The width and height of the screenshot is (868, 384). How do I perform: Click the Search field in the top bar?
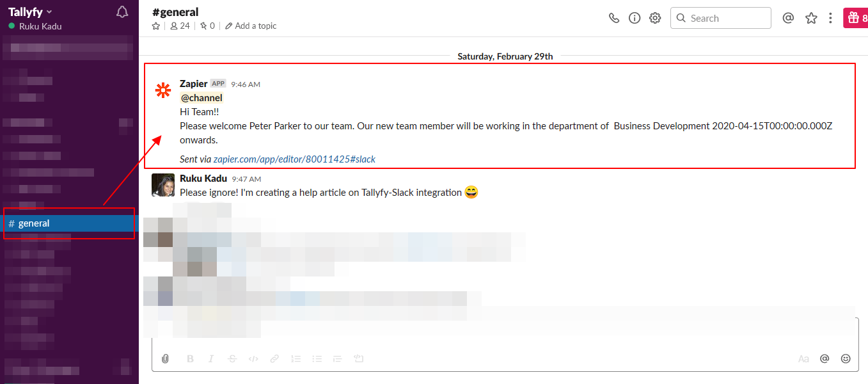pos(720,18)
